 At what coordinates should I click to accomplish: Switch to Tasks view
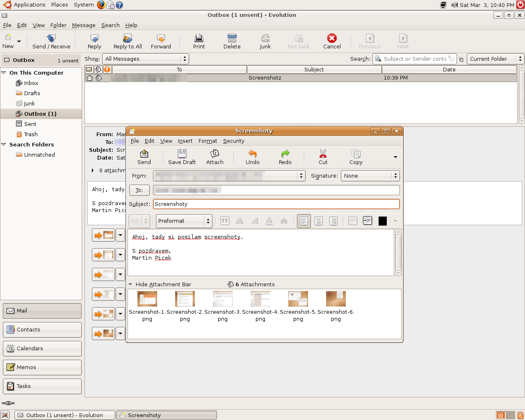tap(42, 386)
